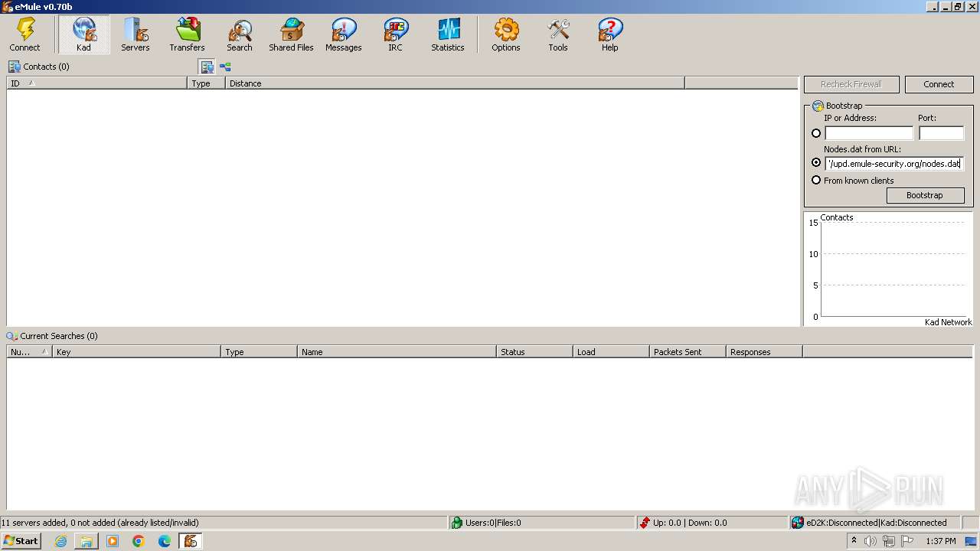Viewport: 980px width, 551px height.
Task: Launch Internet Explorer from taskbar
Action: (60, 541)
